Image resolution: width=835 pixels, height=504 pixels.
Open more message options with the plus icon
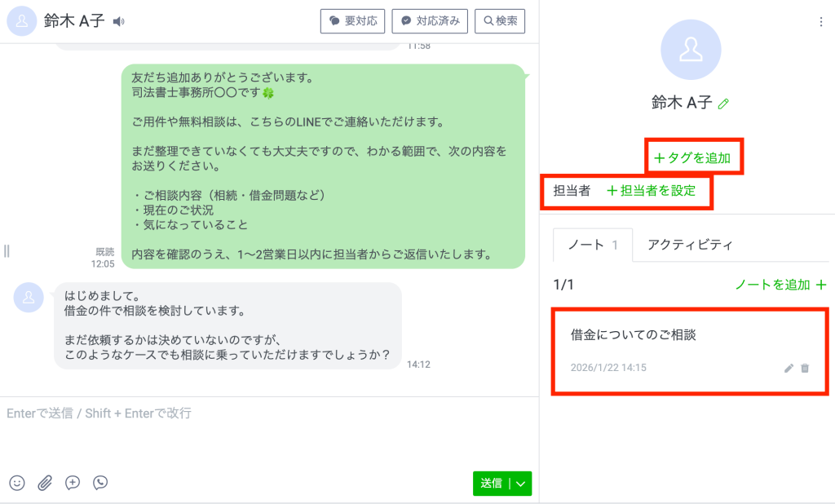pyautogui.click(x=72, y=483)
